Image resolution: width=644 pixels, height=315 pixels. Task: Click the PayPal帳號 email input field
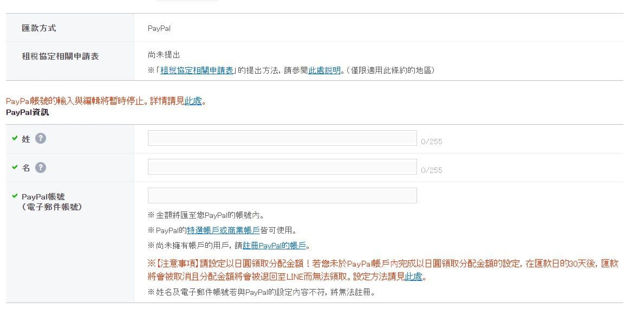(x=282, y=195)
